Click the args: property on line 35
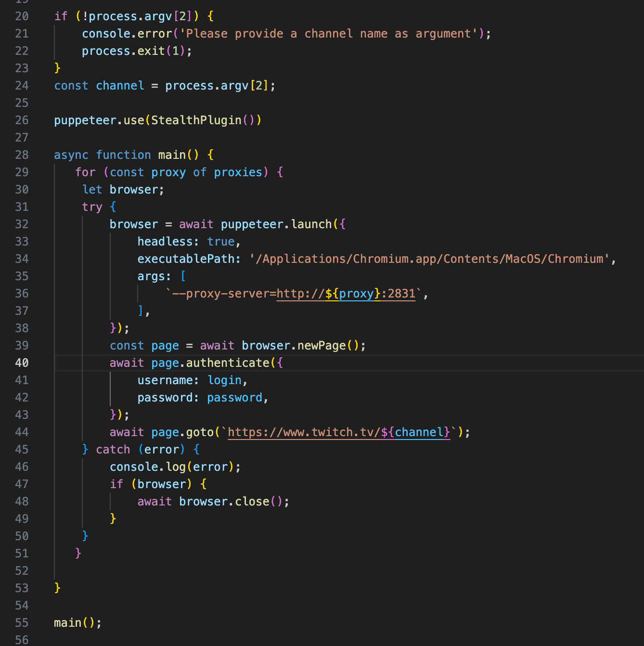Image resolution: width=644 pixels, height=646 pixels. pyautogui.click(x=154, y=276)
